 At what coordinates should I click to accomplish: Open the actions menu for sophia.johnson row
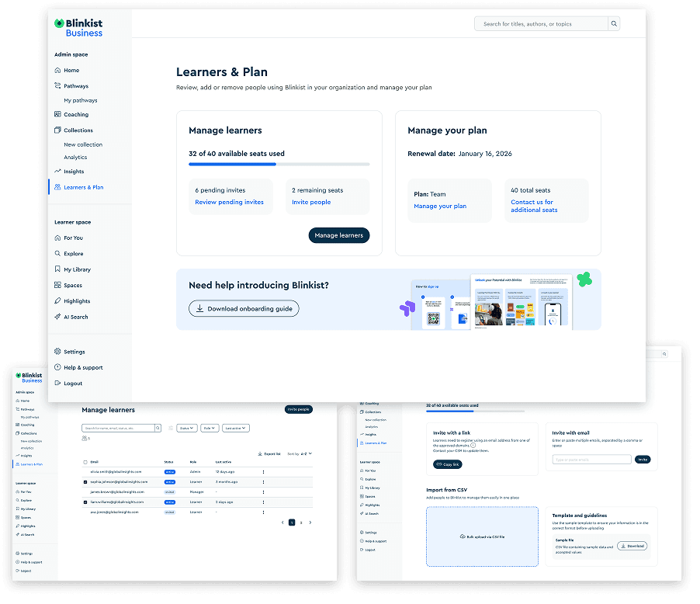coord(263,482)
